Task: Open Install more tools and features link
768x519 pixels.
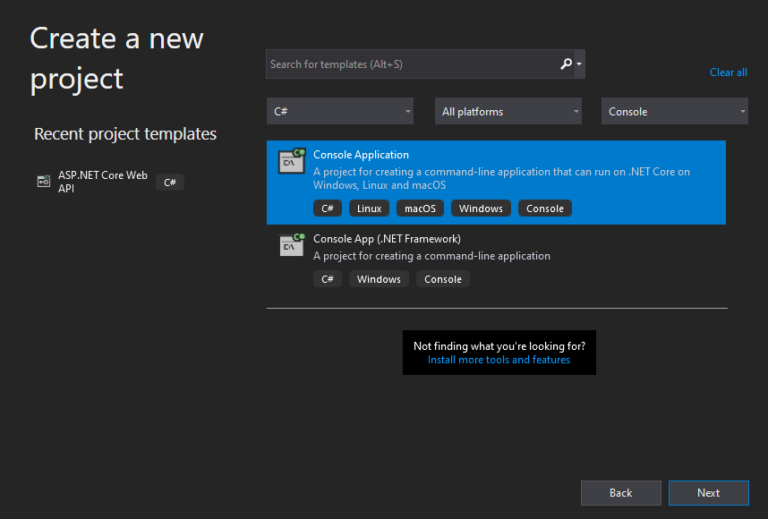Action: pyautogui.click(x=499, y=360)
